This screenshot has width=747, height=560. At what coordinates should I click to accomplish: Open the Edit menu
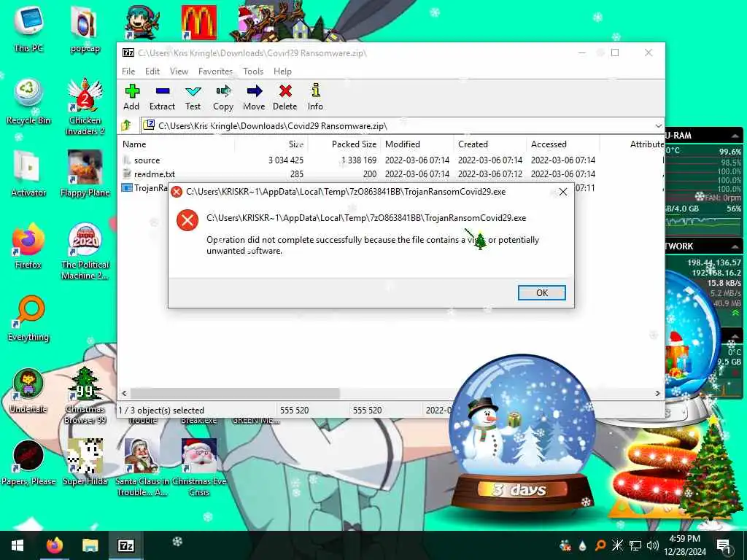point(152,71)
